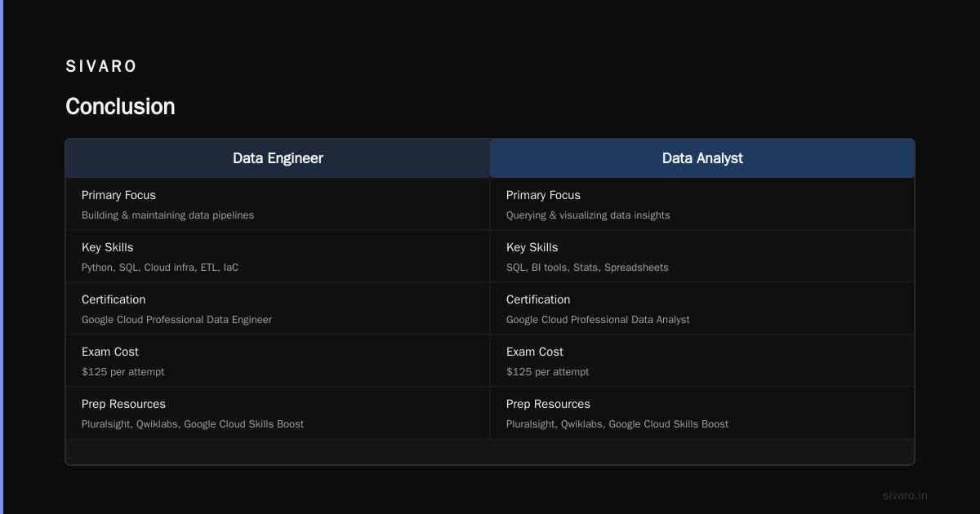Click Key Skills label in Data Engineer column
980x514 pixels.
[x=107, y=247]
